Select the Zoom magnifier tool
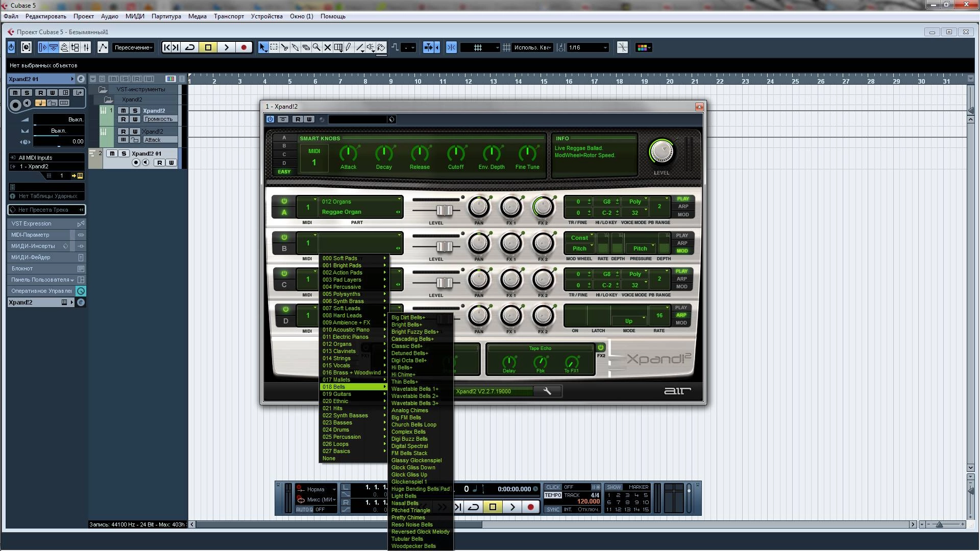Viewport: 980px width, 551px height. [x=316, y=47]
